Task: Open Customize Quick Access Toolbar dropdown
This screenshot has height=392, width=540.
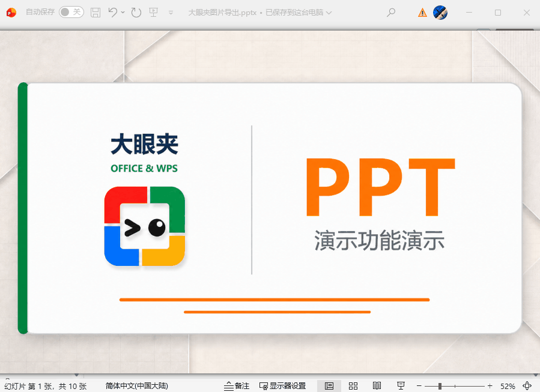Action: tap(171, 13)
